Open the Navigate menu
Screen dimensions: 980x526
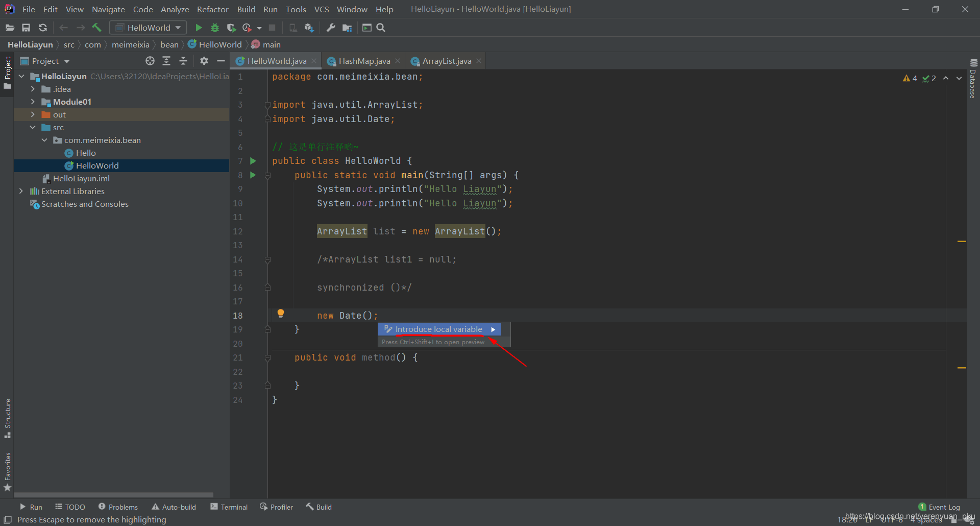108,9
